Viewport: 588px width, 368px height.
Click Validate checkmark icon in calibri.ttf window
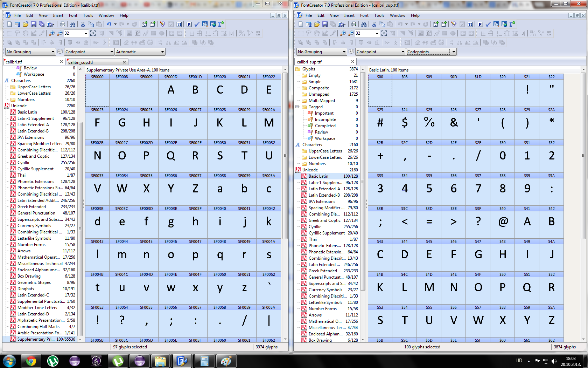[197, 24]
